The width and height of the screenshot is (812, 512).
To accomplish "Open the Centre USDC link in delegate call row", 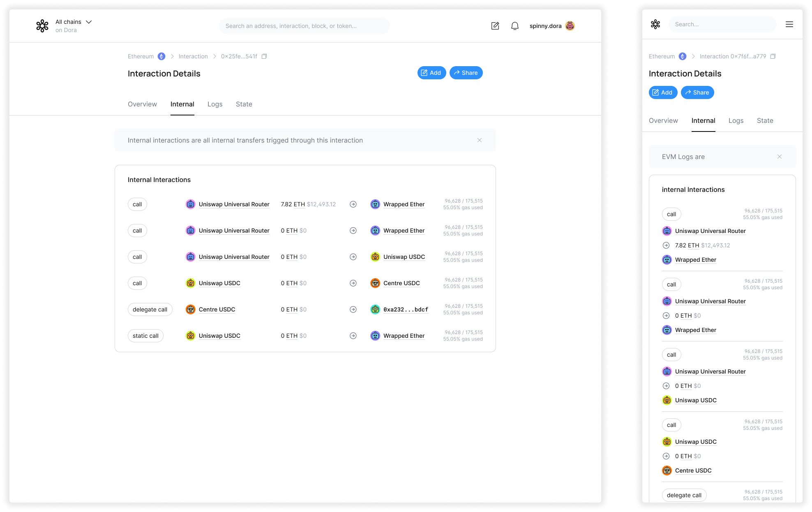I will [x=217, y=309].
